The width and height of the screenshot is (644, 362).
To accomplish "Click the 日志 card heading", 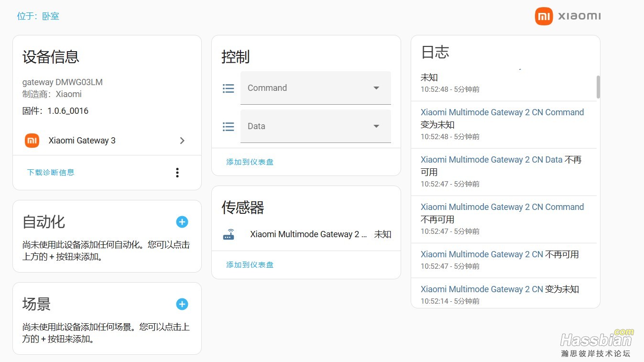I will [435, 52].
